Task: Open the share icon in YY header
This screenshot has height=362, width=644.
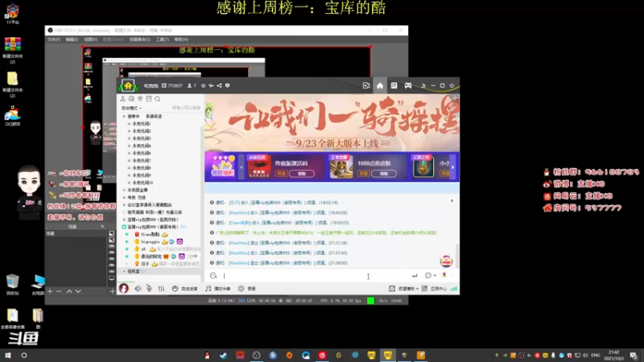Action: click(219, 86)
